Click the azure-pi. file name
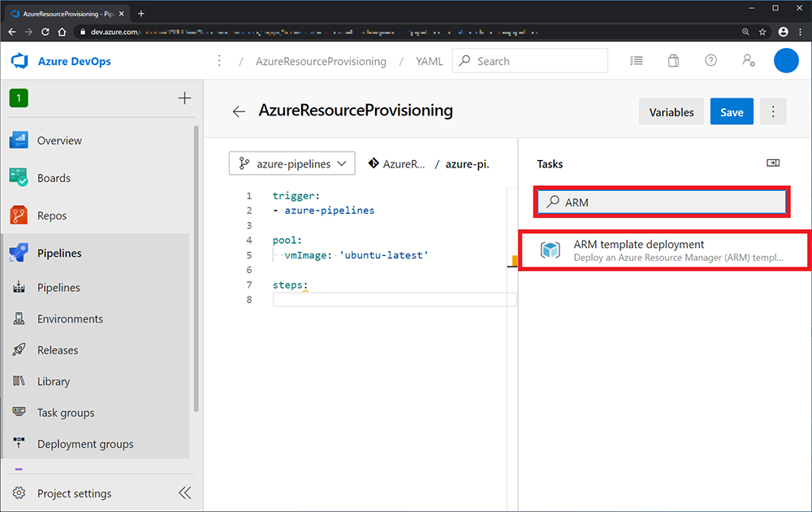Viewport: 812px width, 512px height. pos(467,164)
